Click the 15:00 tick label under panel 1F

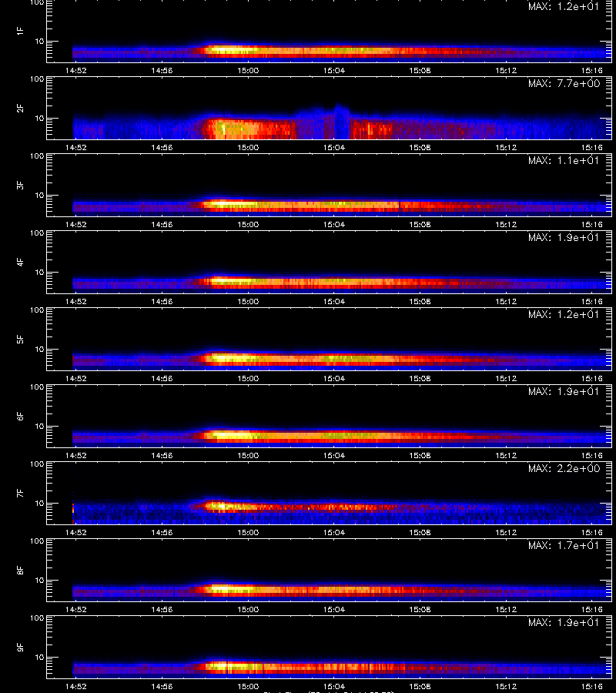[x=248, y=70]
